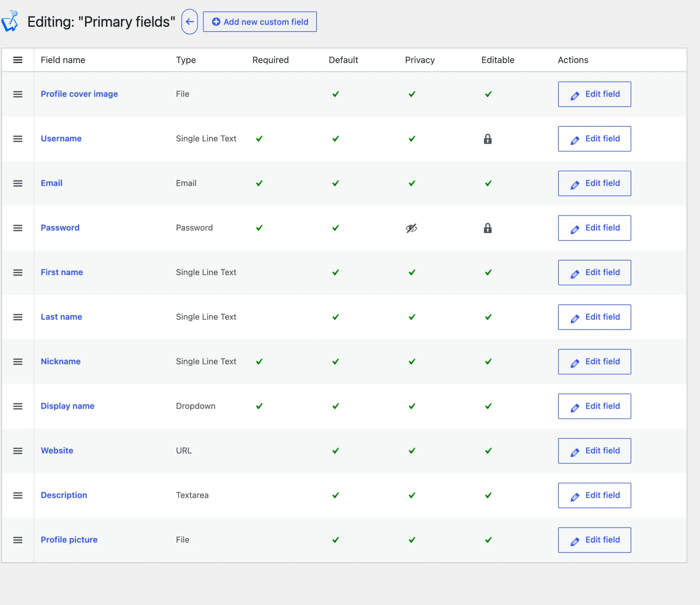Open Edit field for Username

594,139
